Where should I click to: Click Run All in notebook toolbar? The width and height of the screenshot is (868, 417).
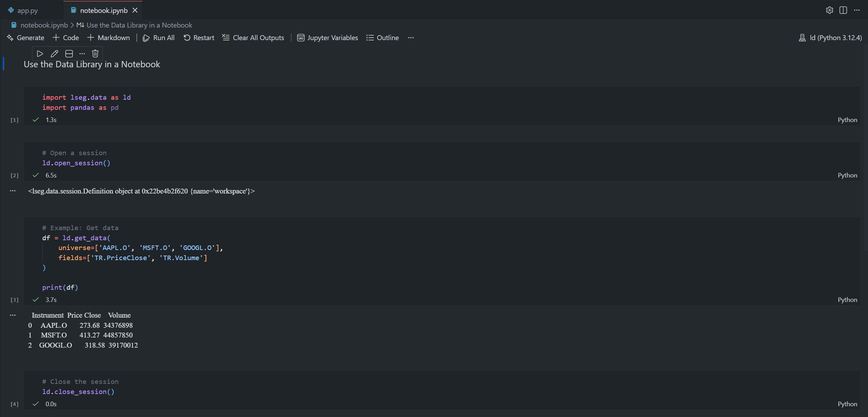(159, 38)
